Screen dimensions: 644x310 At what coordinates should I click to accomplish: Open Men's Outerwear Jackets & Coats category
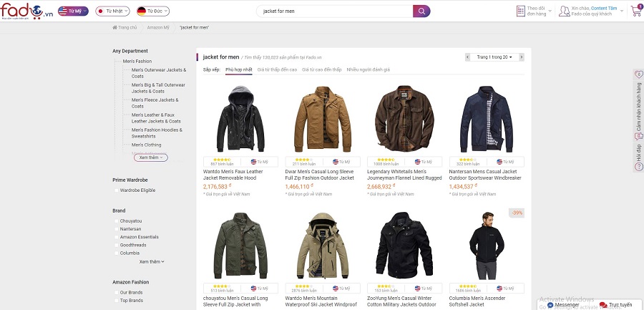click(x=159, y=73)
